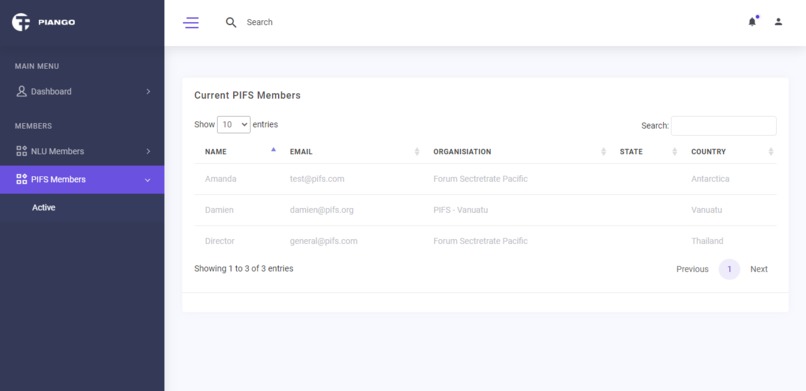Select PIFS Members menu item
Screen dimensions: 806x391
82,179
